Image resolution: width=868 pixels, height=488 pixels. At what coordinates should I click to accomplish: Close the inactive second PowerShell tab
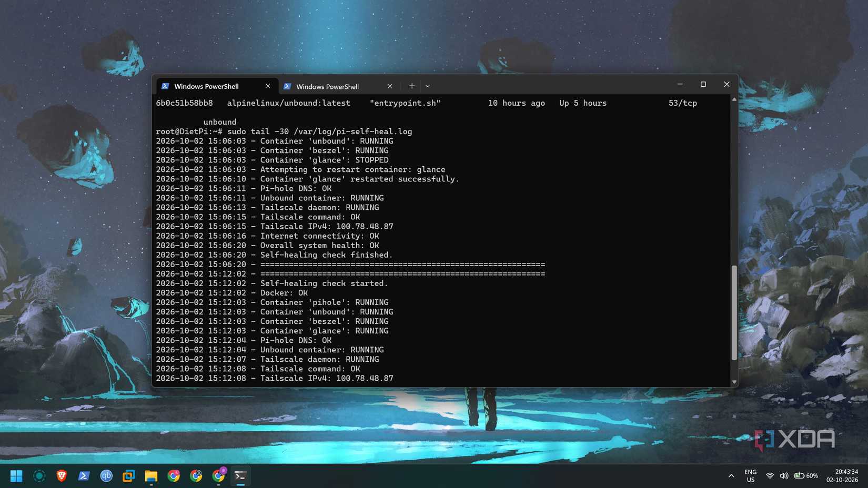390,86
